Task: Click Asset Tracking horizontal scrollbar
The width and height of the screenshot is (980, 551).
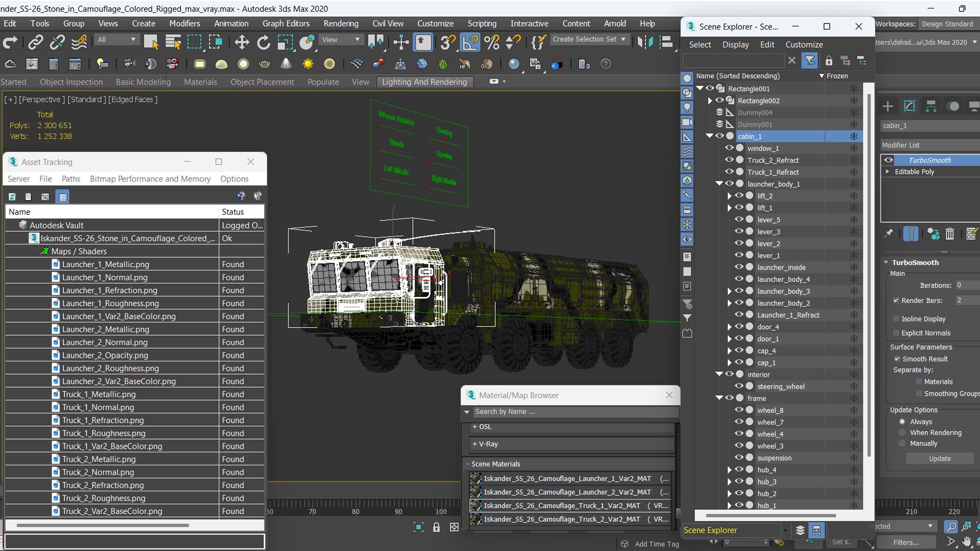Action: 103,525
